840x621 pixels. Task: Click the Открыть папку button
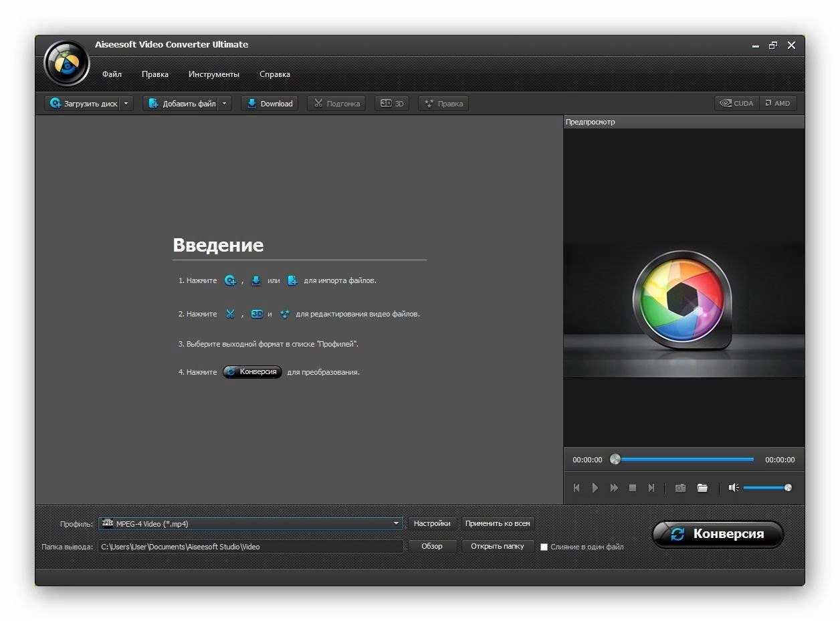pos(498,546)
